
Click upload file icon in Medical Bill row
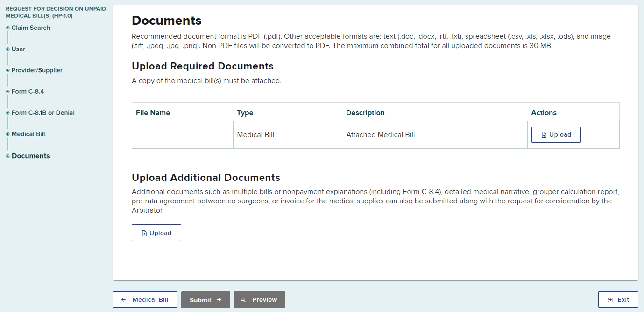pyautogui.click(x=544, y=135)
